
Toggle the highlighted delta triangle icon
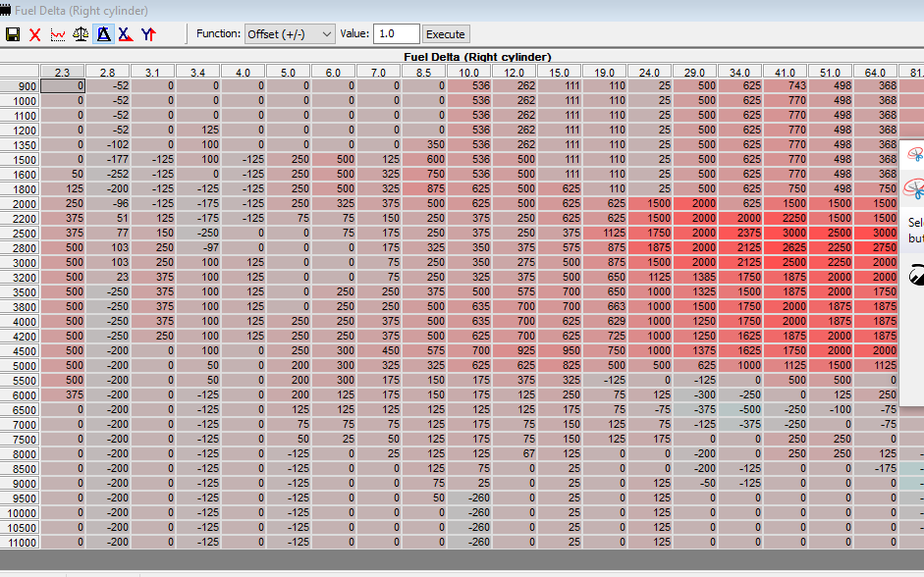103,34
